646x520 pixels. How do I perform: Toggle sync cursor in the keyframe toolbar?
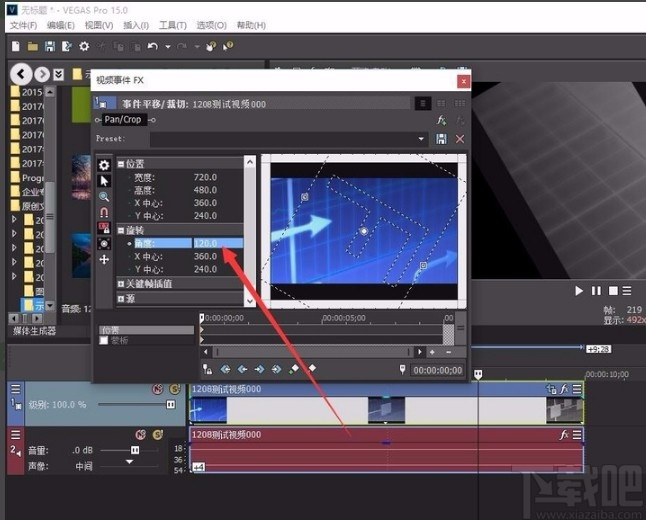[x=207, y=369]
